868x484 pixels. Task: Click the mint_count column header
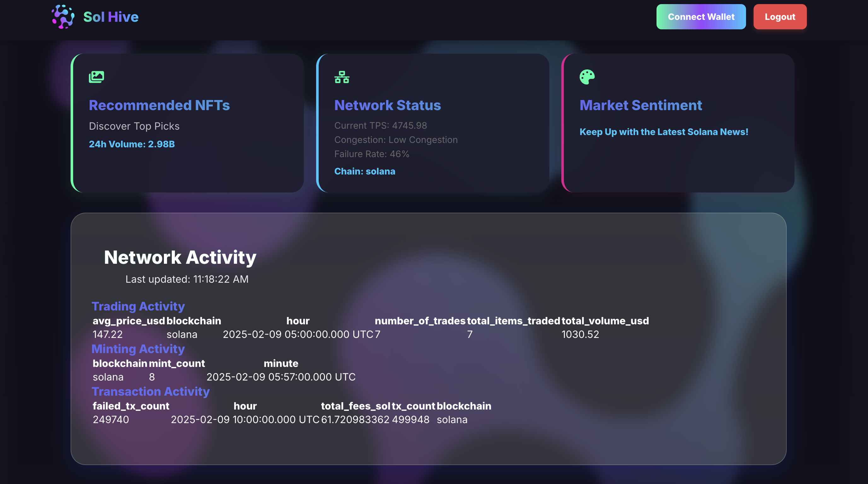(x=176, y=363)
